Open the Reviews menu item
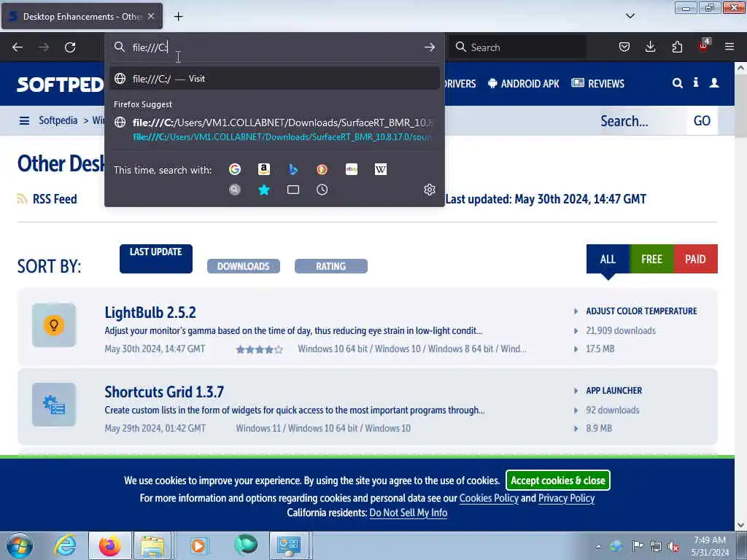Image resolution: width=747 pixels, height=560 pixels. pos(598,84)
